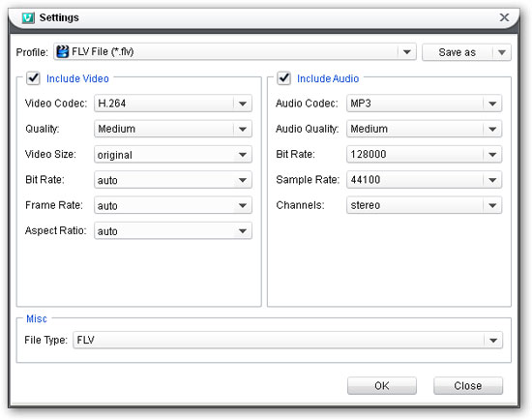Close the Settings dialog with X

click(504, 17)
